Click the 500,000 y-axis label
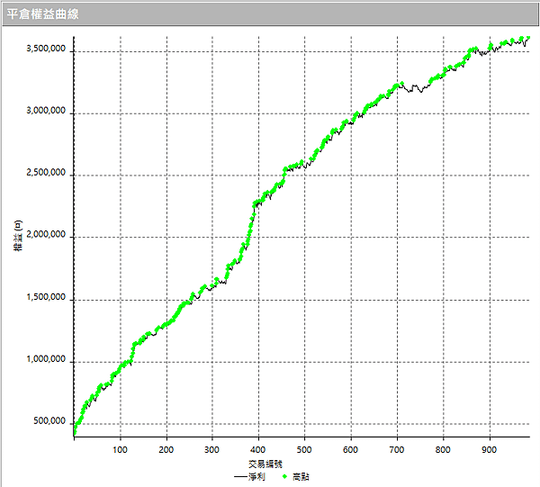Viewport: 540px width, 487px height. (x=49, y=421)
